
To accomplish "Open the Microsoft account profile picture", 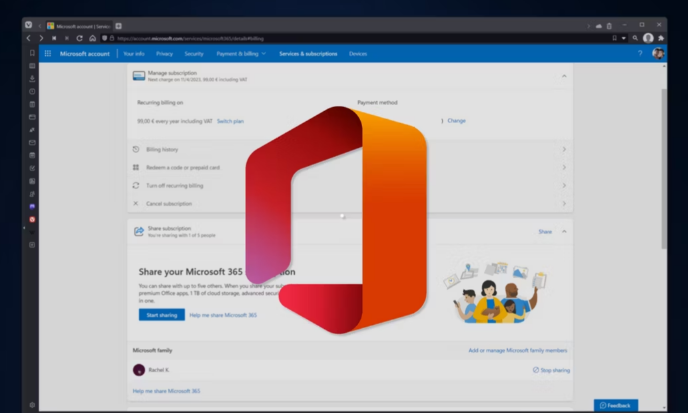I will coord(658,53).
